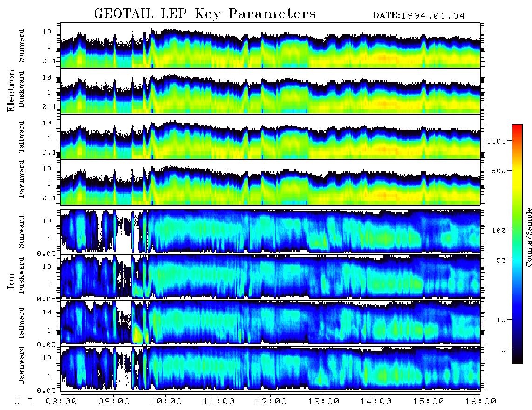Click the '1000' colorbar tick label
The image size is (532, 410).
(496, 141)
